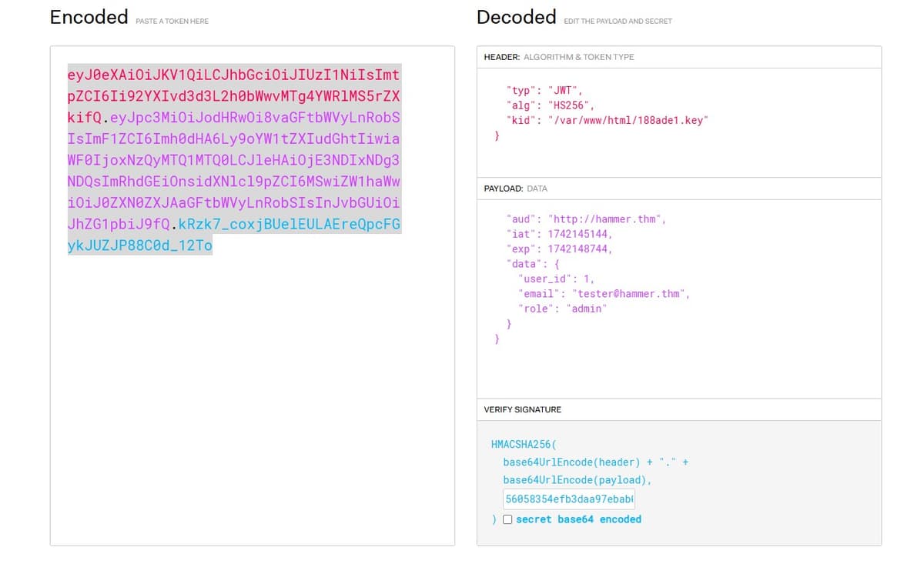
Task: Click the "user_id" line in payload
Action: pyautogui.click(x=557, y=279)
